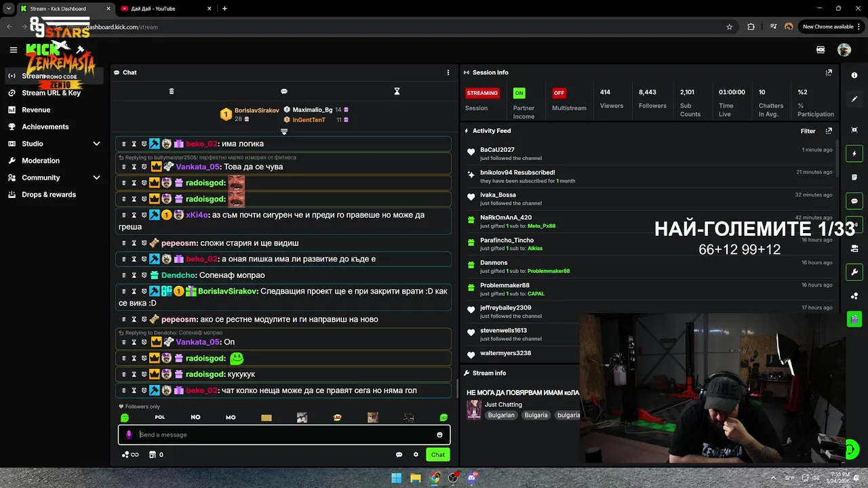This screenshot has width=868, height=488.
Task: Ban xKi4o using shield icon
Action: point(144,215)
